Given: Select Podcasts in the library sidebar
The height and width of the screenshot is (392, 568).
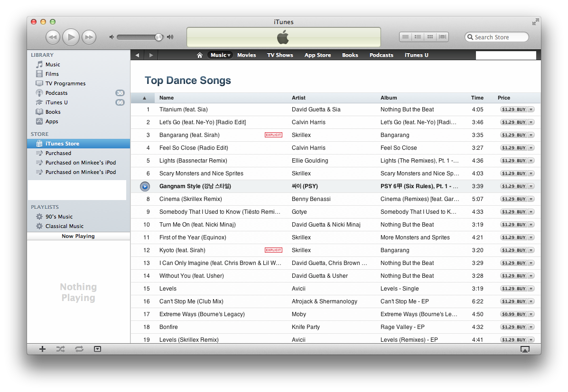Looking at the screenshot, I should (x=79, y=93).
